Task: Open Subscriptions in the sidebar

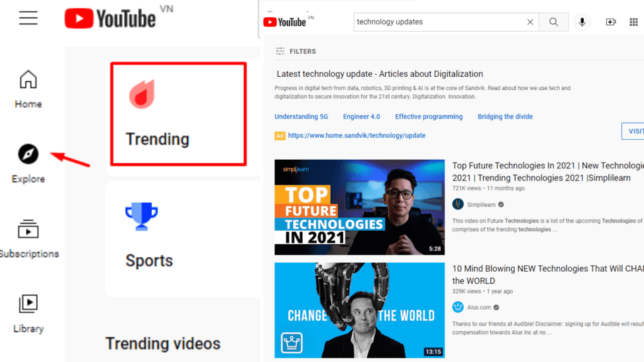Action: (28, 239)
